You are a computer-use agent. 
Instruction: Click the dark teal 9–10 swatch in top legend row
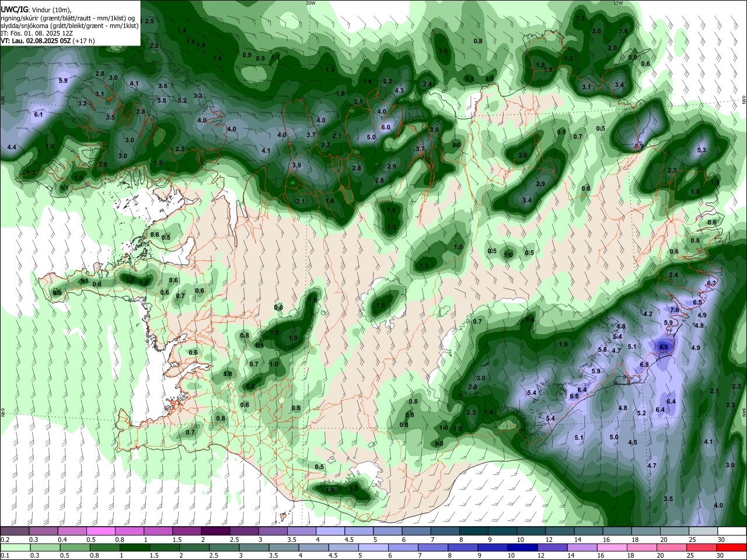[502, 531]
